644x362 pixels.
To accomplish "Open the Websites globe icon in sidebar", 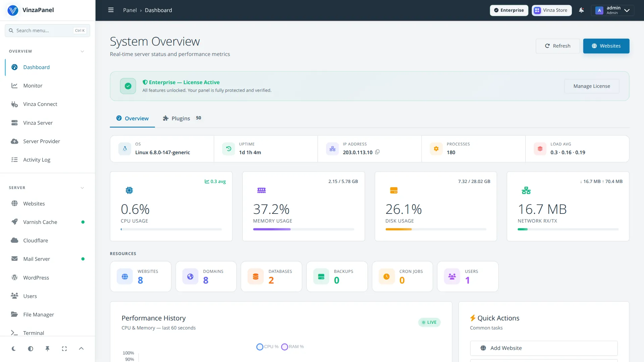I will 14,203.
